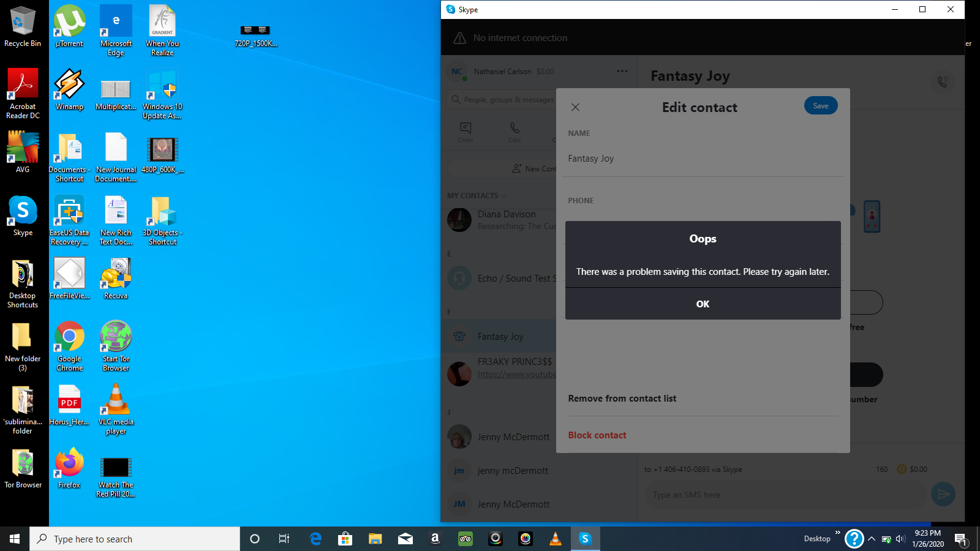Viewport: 980px width, 551px height.
Task: Click the Type an SMS here box
Action: (x=784, y=495)
